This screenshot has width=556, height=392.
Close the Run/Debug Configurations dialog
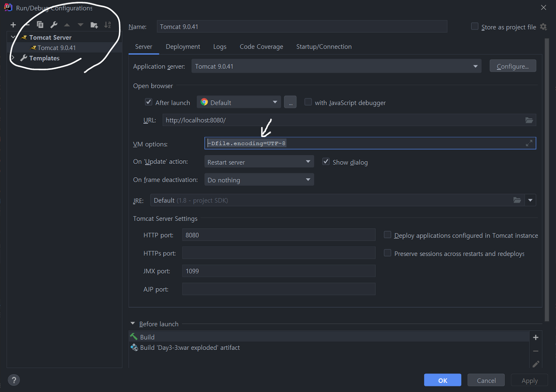tap(543, 7)
